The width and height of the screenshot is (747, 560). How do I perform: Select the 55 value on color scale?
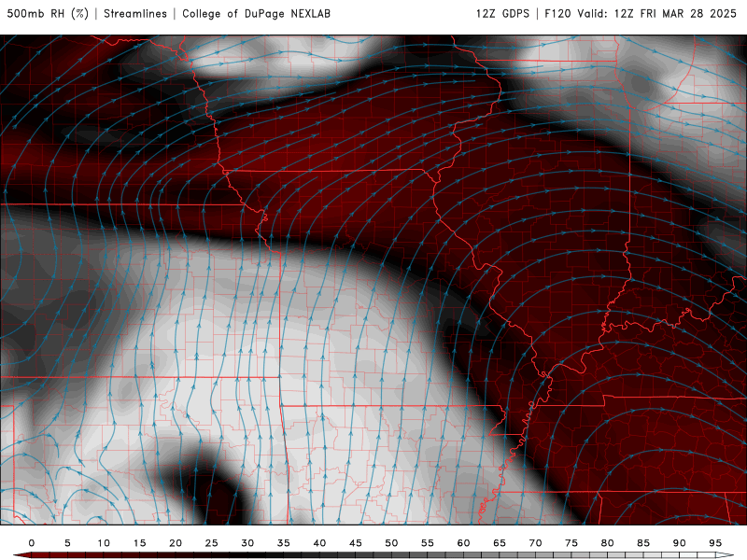(x=428, y=543)
